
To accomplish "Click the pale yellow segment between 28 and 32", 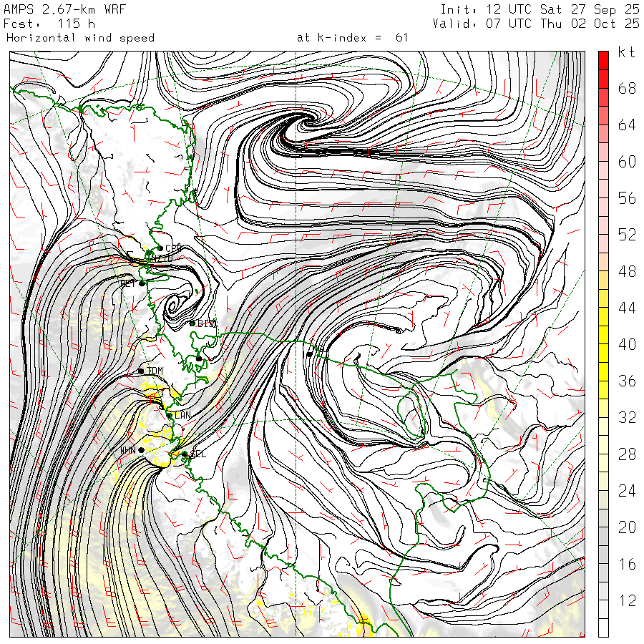I will [x=603, y=436].
